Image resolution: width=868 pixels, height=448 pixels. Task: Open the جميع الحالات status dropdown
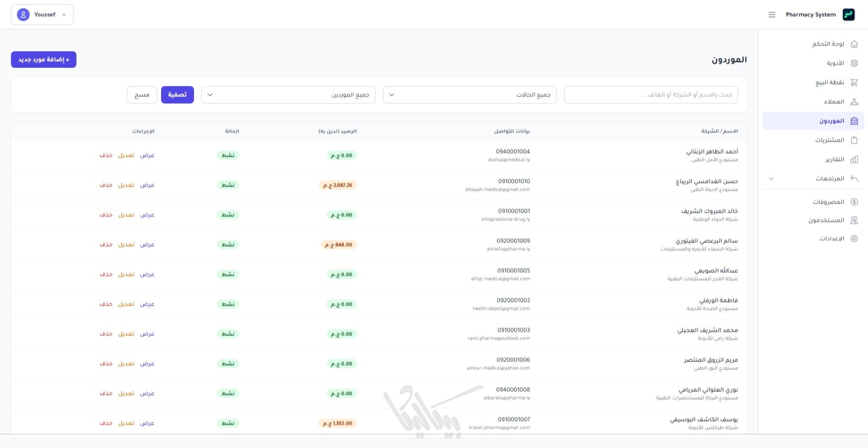(469, 95)
